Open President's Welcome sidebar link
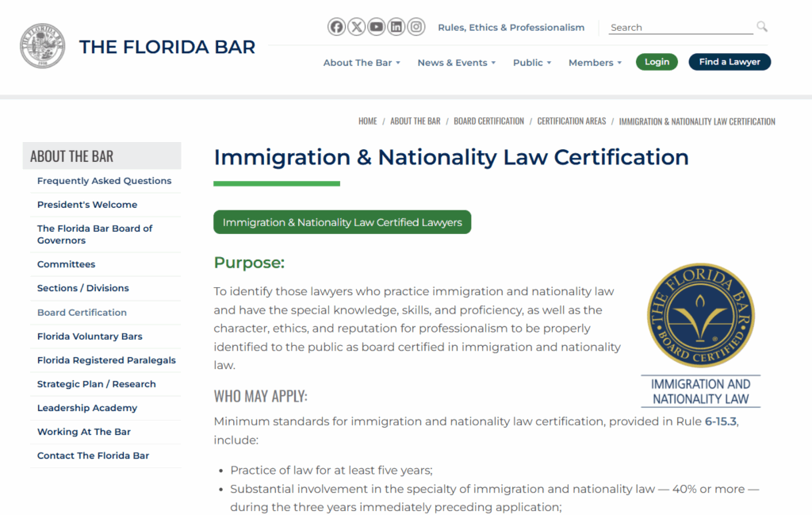This screenshot has height=515, width=812. tap(87, 205)
